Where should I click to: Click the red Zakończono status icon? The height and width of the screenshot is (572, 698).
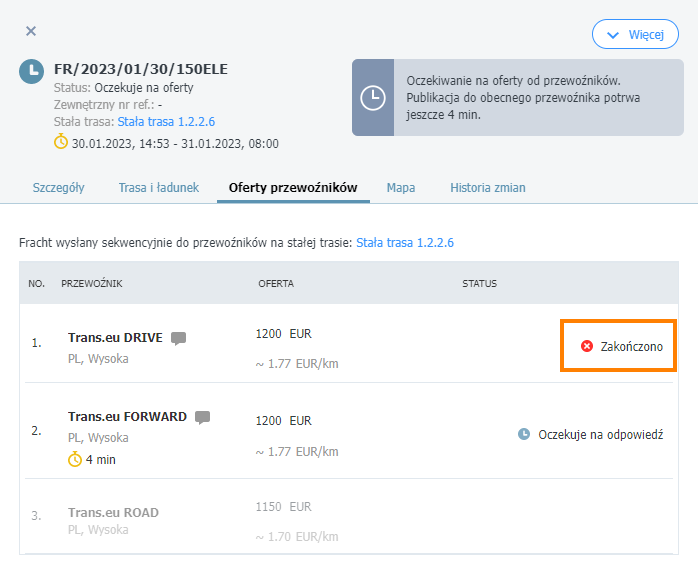(587, 346)
